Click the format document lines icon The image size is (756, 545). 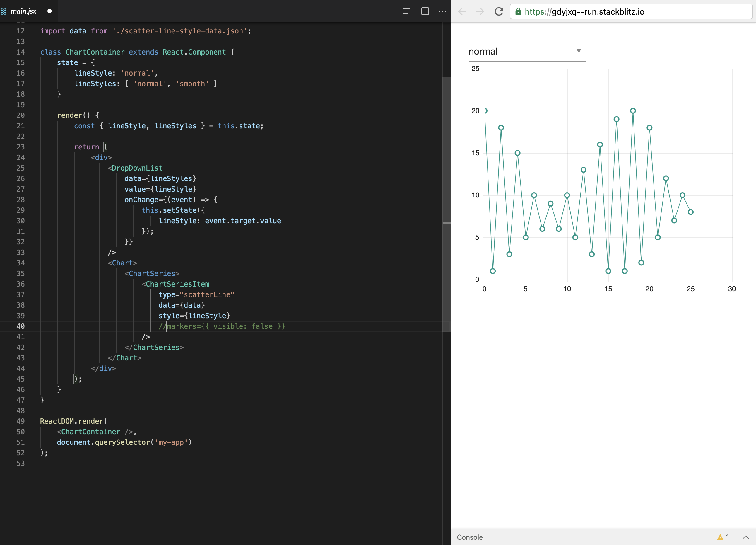[x=407, y=11]
